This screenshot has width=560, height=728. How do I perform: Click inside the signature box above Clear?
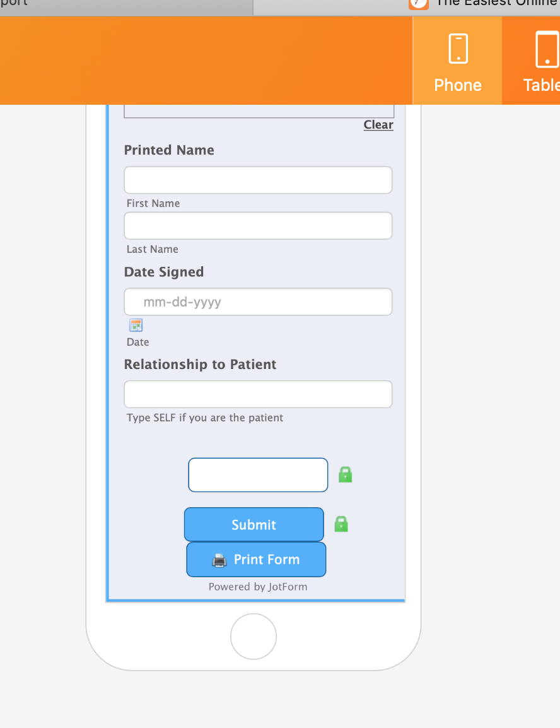click(259, 110)
